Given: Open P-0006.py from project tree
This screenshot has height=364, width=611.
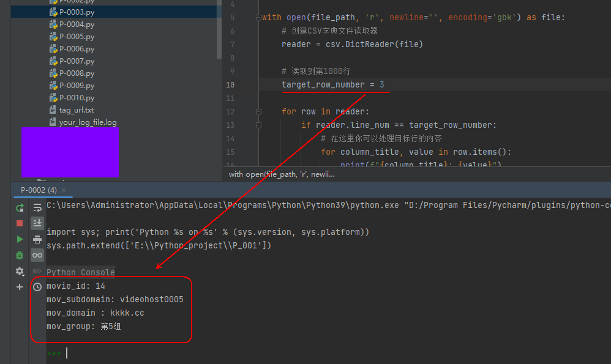Looking at the screenshot, I should pyautogui.click(x=77, y=49).
